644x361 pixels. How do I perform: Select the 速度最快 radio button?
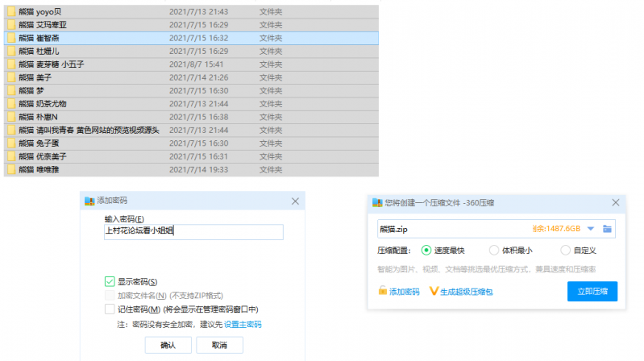pyautogui.click(x=426, y=250)
